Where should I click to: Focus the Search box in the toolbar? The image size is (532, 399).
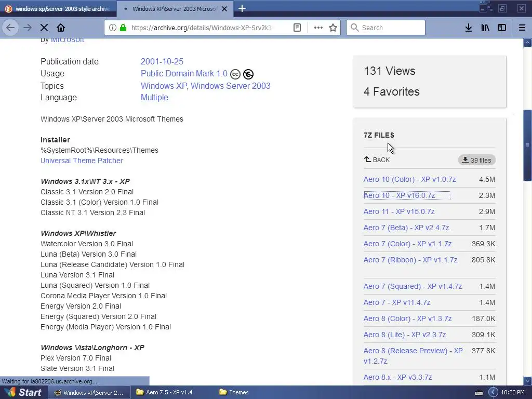(386, 28)
